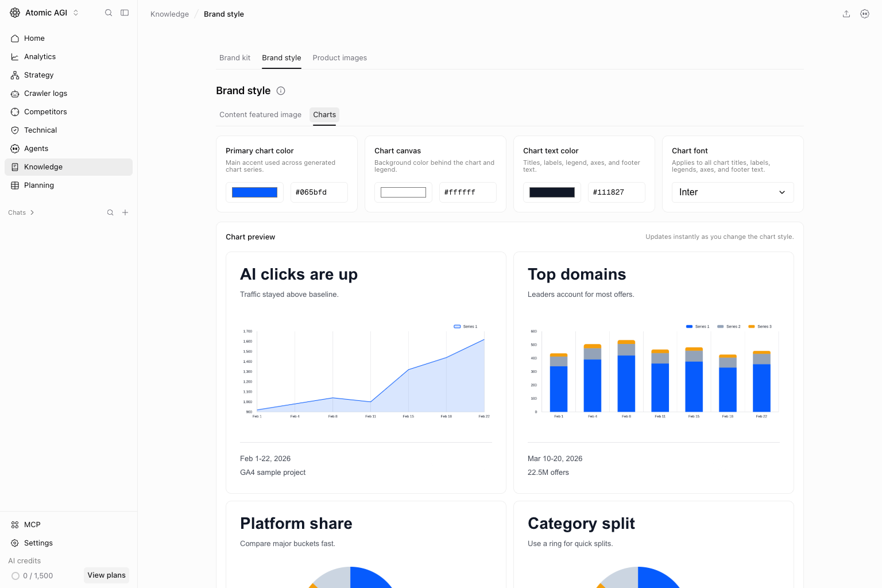Open the Content featured image subtab
Image resolution: width=882 pixels, height=588 pixels.
[x=260, y=115]
